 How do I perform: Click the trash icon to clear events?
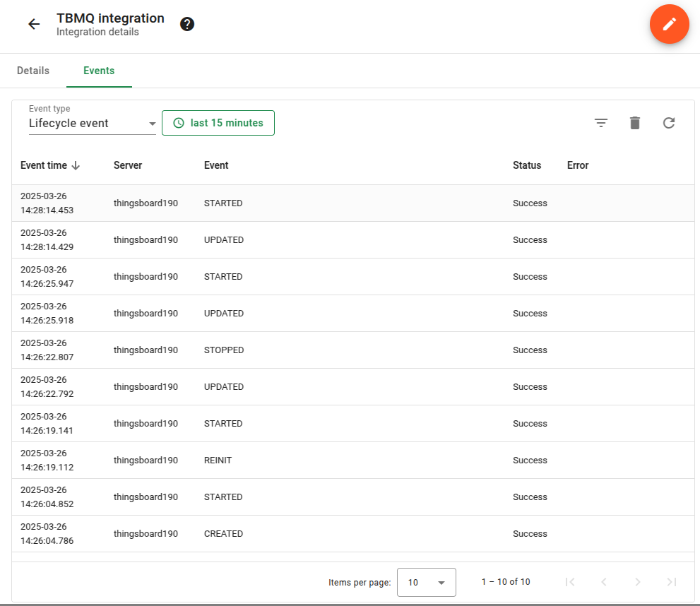pos(635,123)
